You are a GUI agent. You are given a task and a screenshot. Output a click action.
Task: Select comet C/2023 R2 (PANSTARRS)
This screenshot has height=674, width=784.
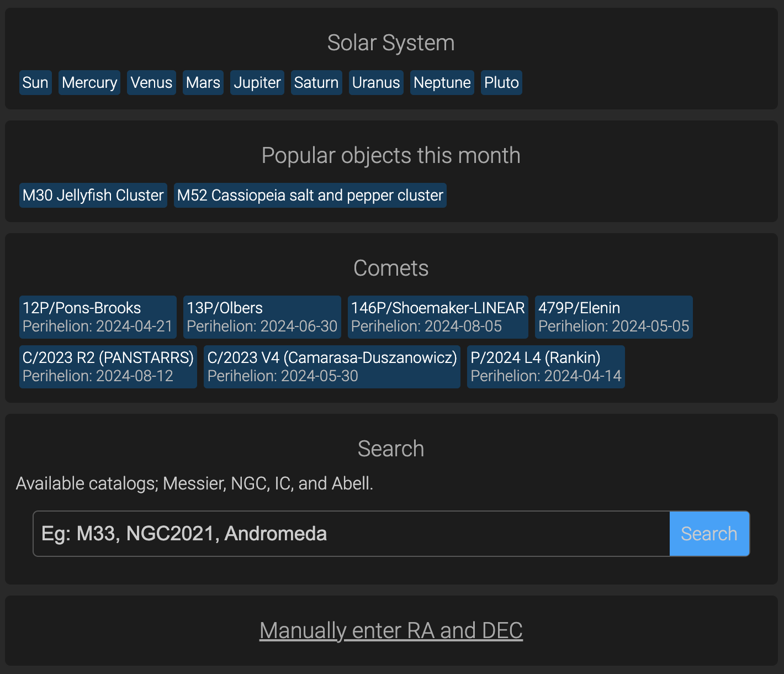pos(108,367)
